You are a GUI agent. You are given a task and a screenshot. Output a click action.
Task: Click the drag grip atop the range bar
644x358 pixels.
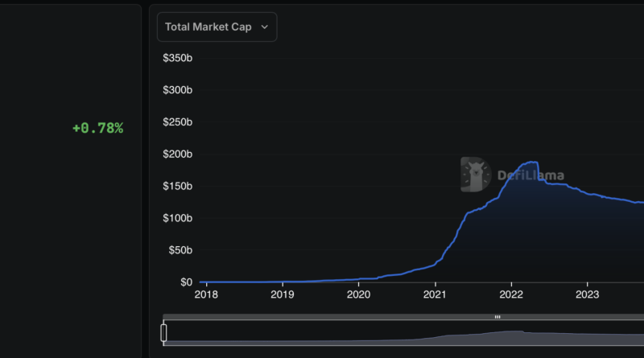(497, 317)
